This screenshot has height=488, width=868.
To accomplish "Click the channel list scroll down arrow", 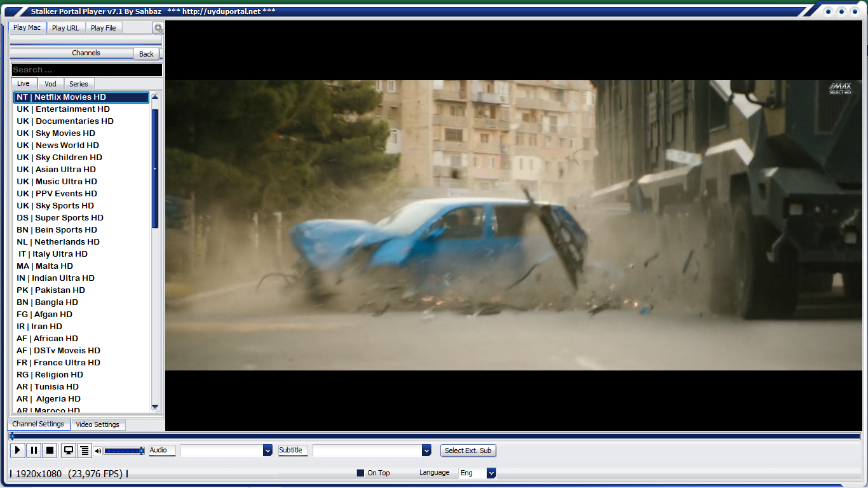I will [x=155, y=407].
